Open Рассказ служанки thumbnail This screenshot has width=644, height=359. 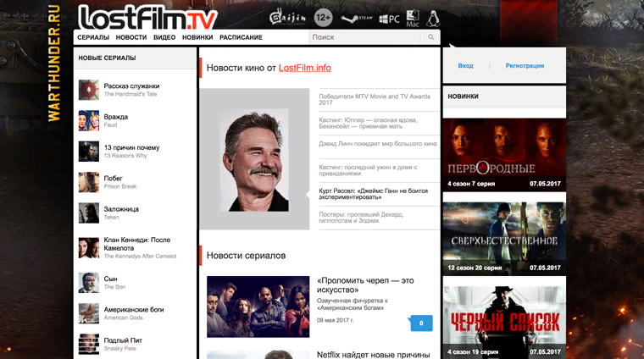(x=89, y=90)
